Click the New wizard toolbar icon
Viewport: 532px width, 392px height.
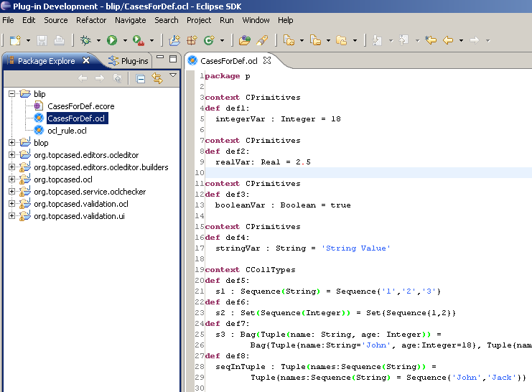(15, 40)
